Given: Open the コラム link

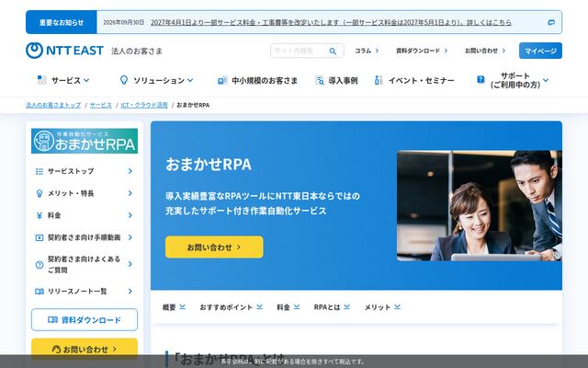Looking at the screenshot, I should (367, 51).
